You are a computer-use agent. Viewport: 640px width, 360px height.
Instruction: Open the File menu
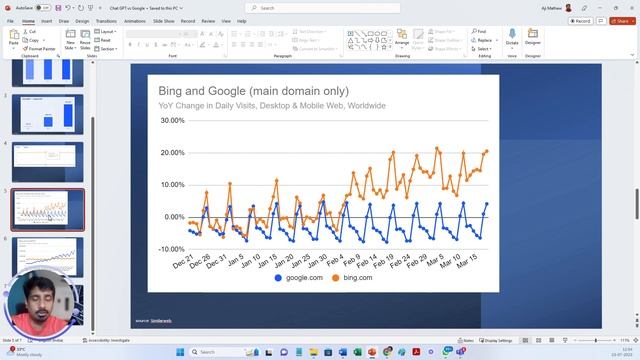pyautogui.click(x=10, y=21)
